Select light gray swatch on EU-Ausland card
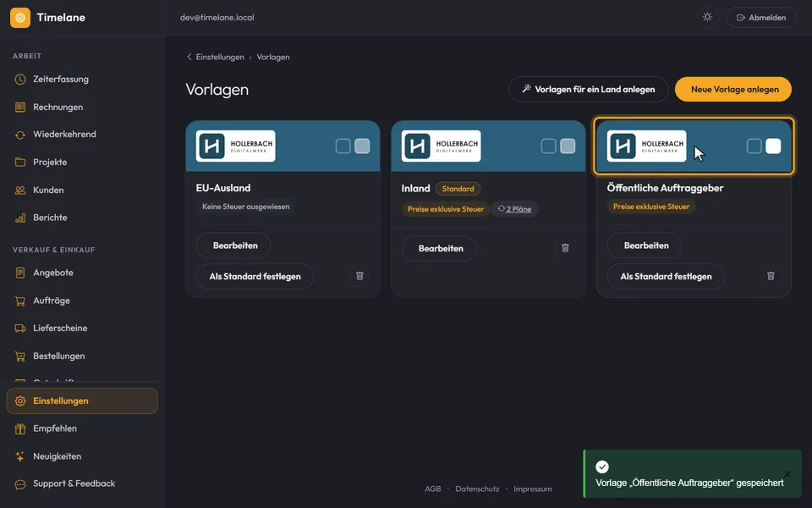 pyautogui.click(x=363, y=146)
